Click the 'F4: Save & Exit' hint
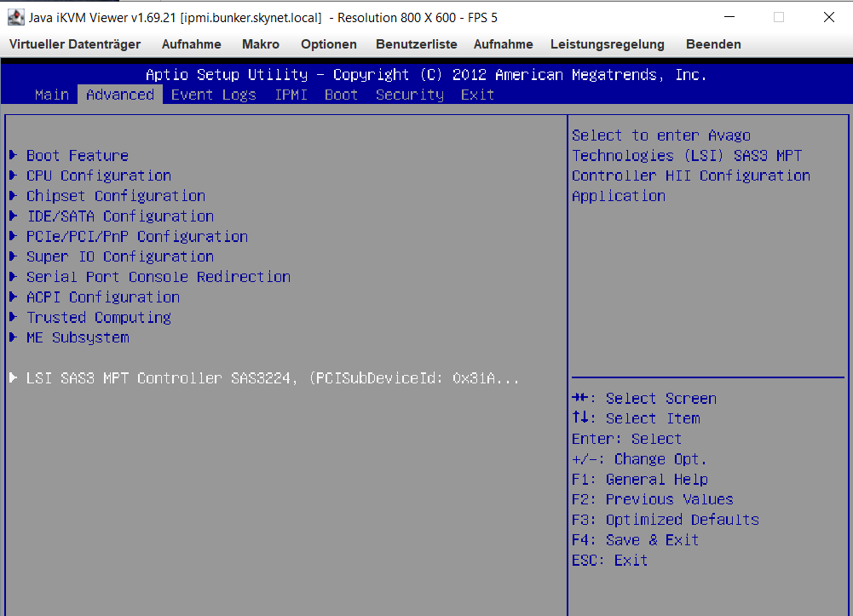The image size is (853, 616). point(635,540)
